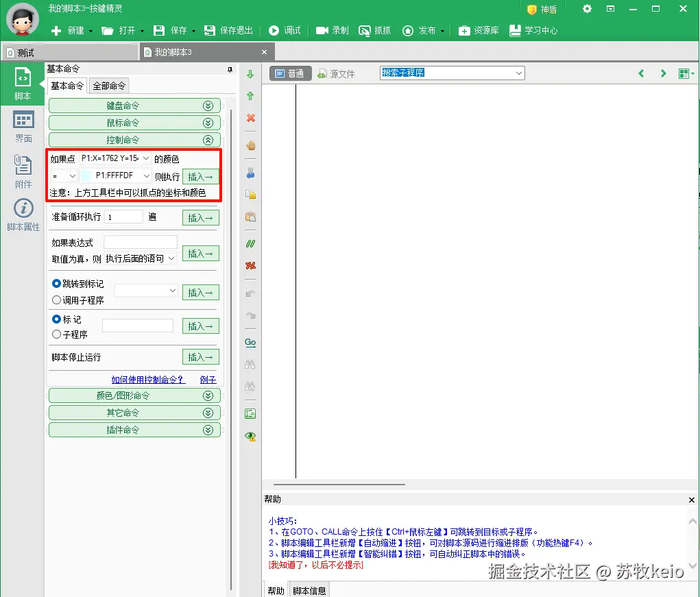Start debugging with the 调试 button
The height and width of the screenshot is (597, 700).
point(285,30)
